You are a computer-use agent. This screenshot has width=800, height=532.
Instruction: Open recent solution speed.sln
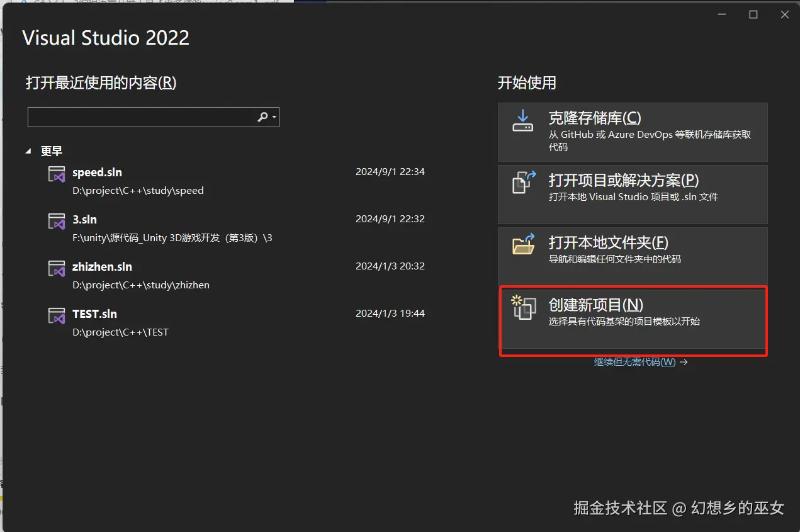237,181
